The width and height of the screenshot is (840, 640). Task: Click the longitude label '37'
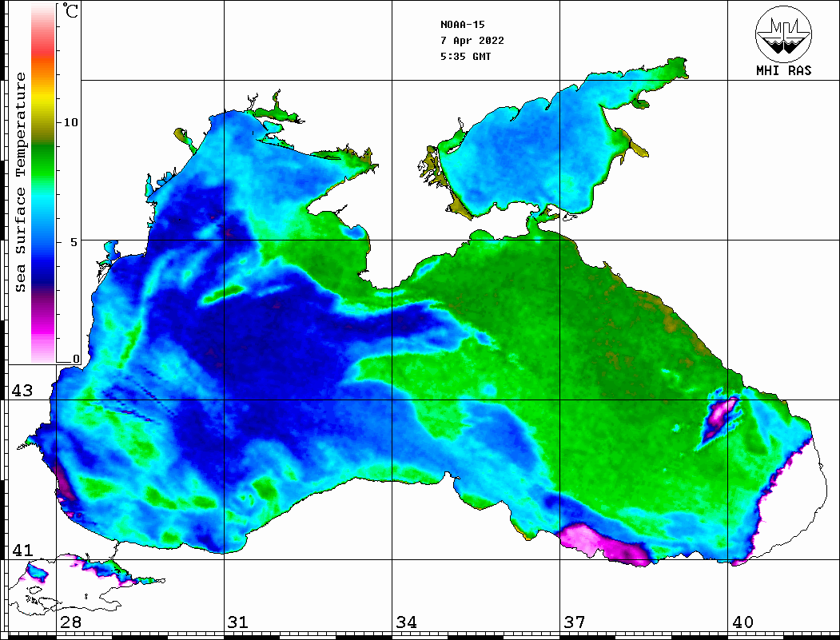tap(575, 622)
